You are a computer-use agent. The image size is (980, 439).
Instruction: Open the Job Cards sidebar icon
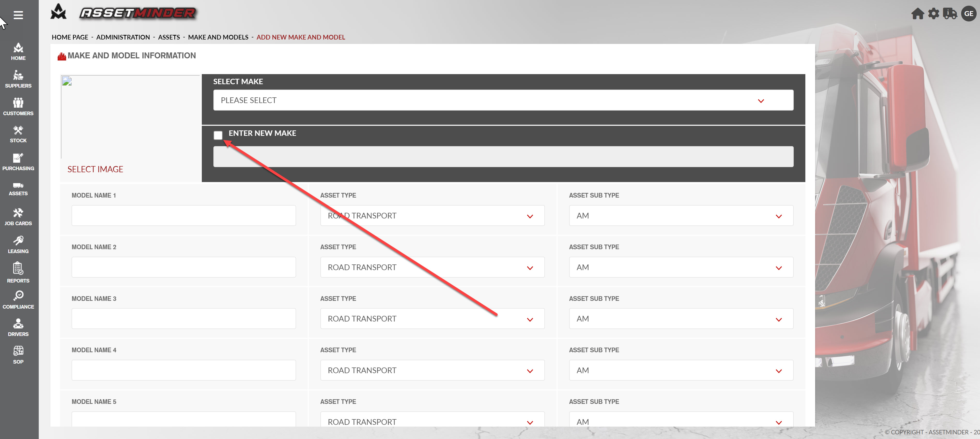pos(18,217)
